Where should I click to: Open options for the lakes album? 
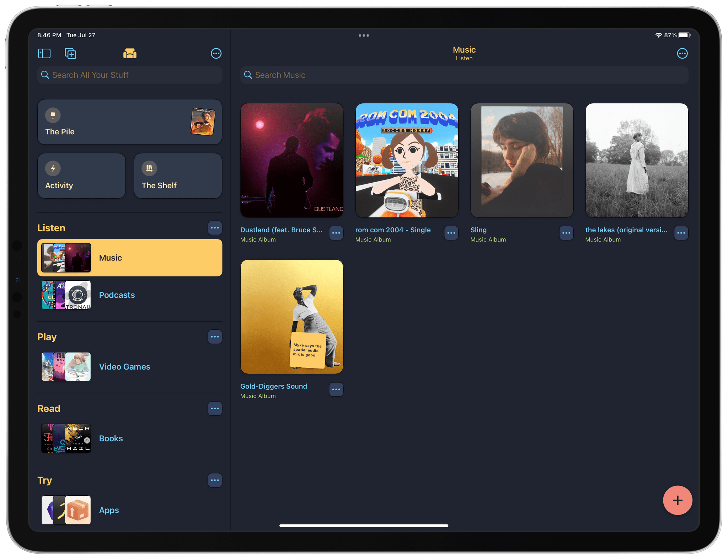pos(681,233)
